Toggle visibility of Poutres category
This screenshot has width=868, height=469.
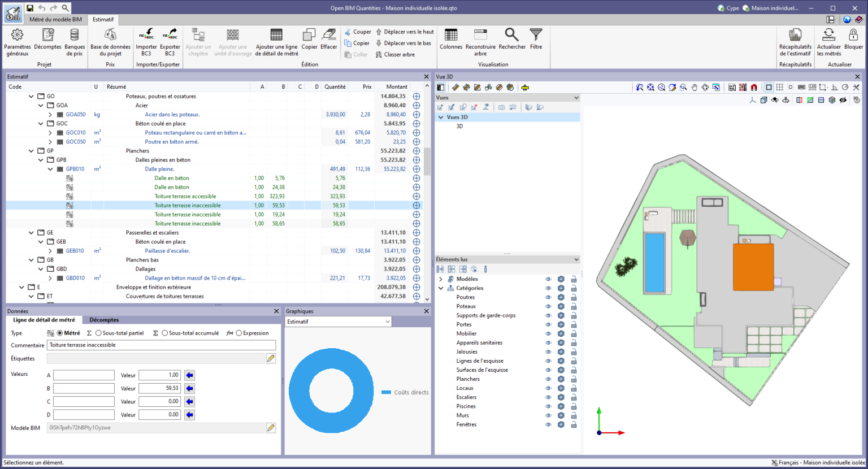(x=548, y=297)
